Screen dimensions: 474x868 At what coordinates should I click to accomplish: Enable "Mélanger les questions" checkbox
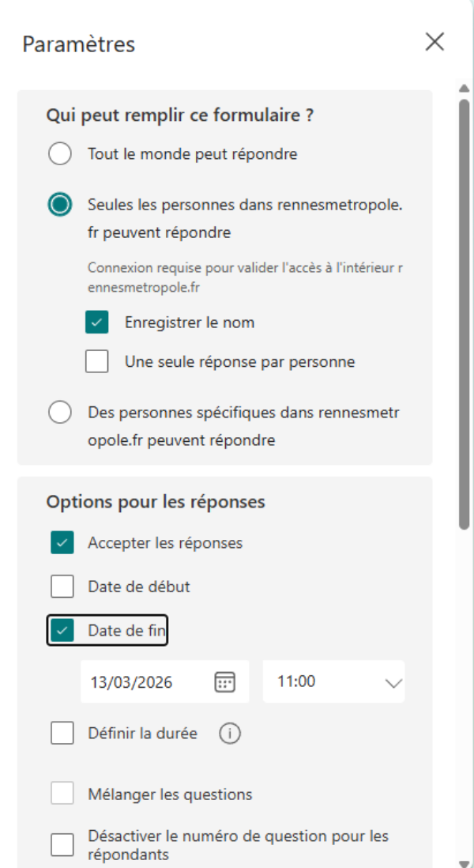click(62, 794)
